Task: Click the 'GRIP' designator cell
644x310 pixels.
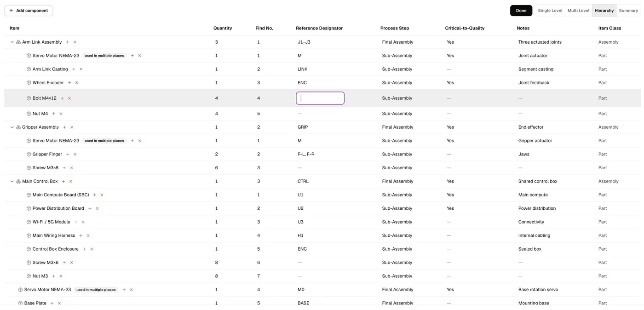Action: [x=303, y=127]
